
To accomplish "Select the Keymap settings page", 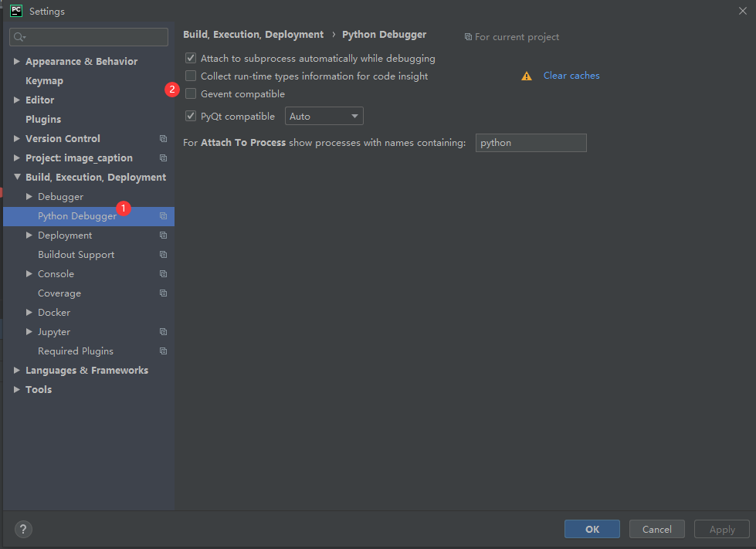I will tap(44, 80).
